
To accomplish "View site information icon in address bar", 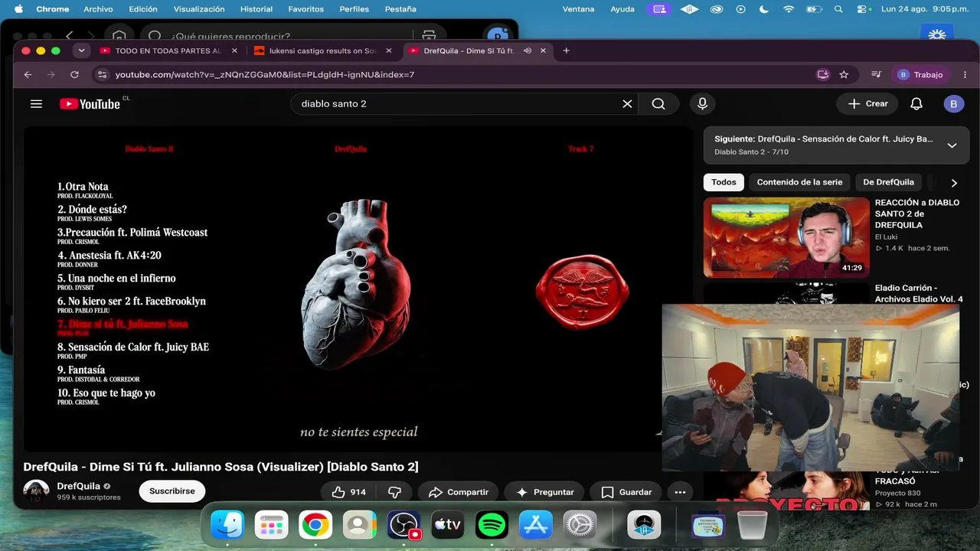I will 102,74.
